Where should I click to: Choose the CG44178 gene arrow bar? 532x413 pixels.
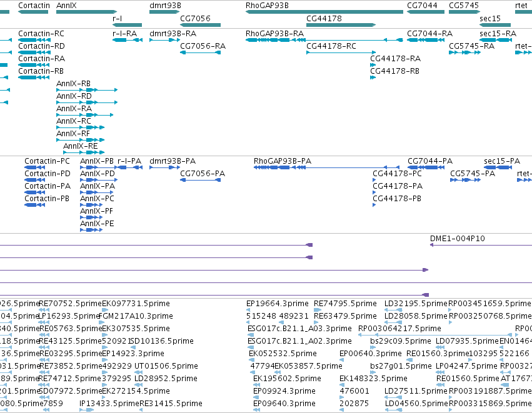341,25
